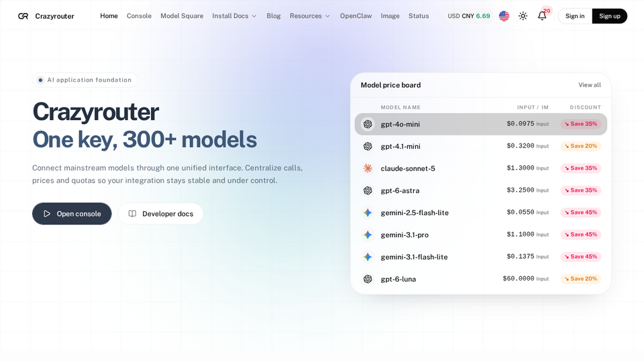Open the Status nav item
The height and width of the screenshot is (362, 644).
[419, 16]
